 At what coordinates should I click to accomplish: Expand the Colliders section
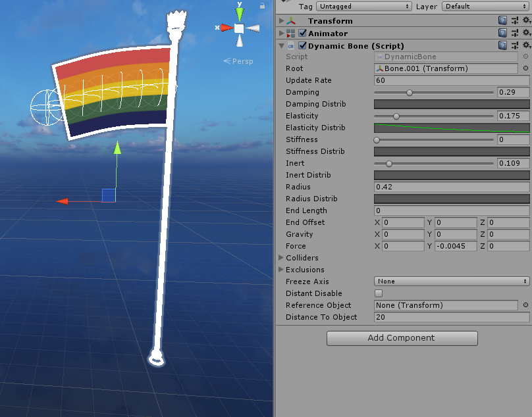(281, 258)
